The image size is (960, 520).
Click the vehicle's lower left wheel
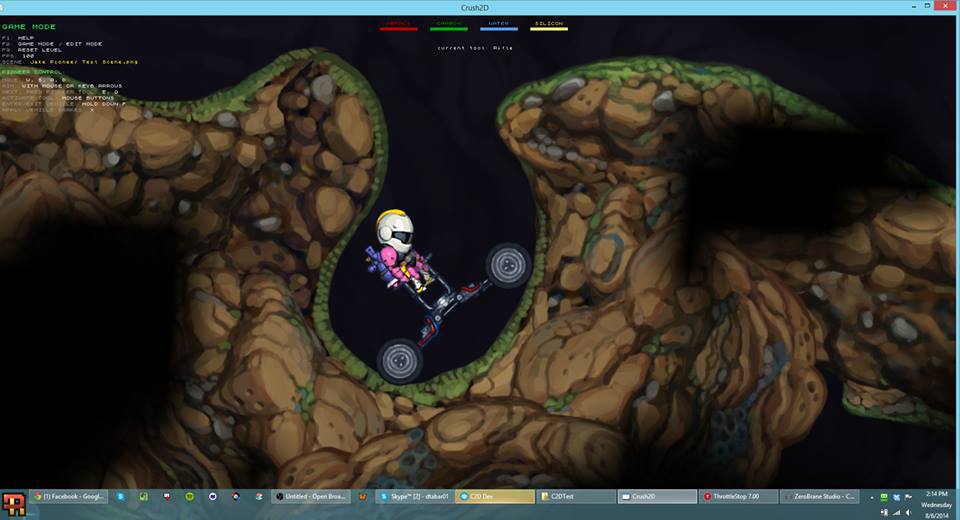click(x=399, y=360)
